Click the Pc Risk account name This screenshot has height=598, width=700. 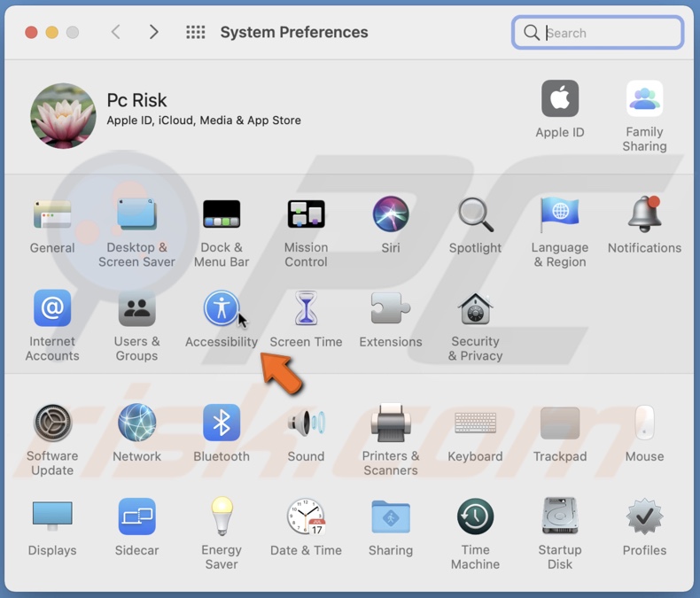[x=136, y=100]
